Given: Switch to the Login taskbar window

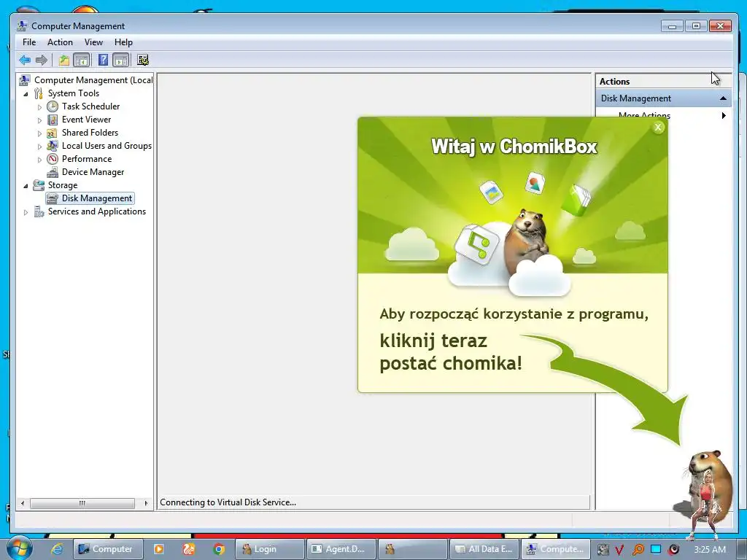Looking at the screenshot, I should click(x=270, y=549).
